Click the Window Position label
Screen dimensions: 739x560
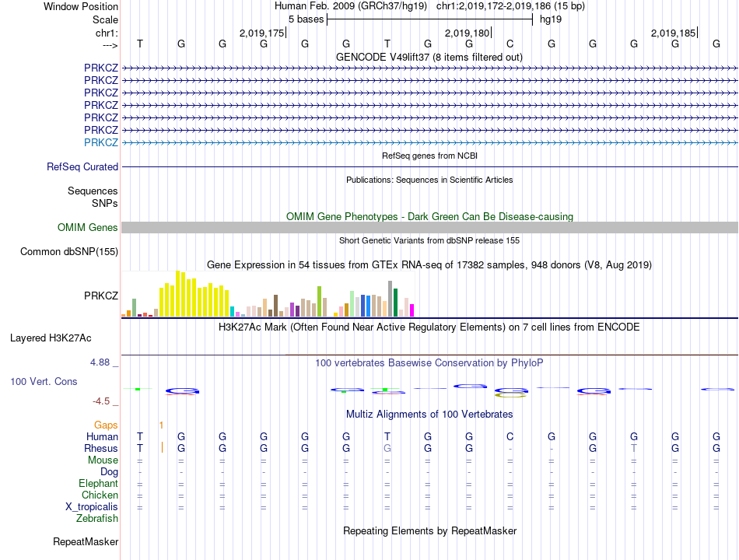coord(81,6)
